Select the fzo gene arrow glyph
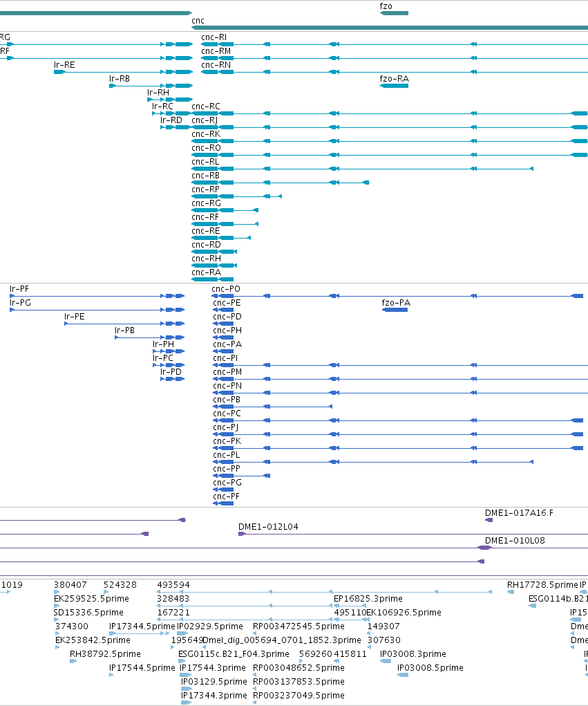The width and height of the screenshot is (588, 706). click(394, 13)
